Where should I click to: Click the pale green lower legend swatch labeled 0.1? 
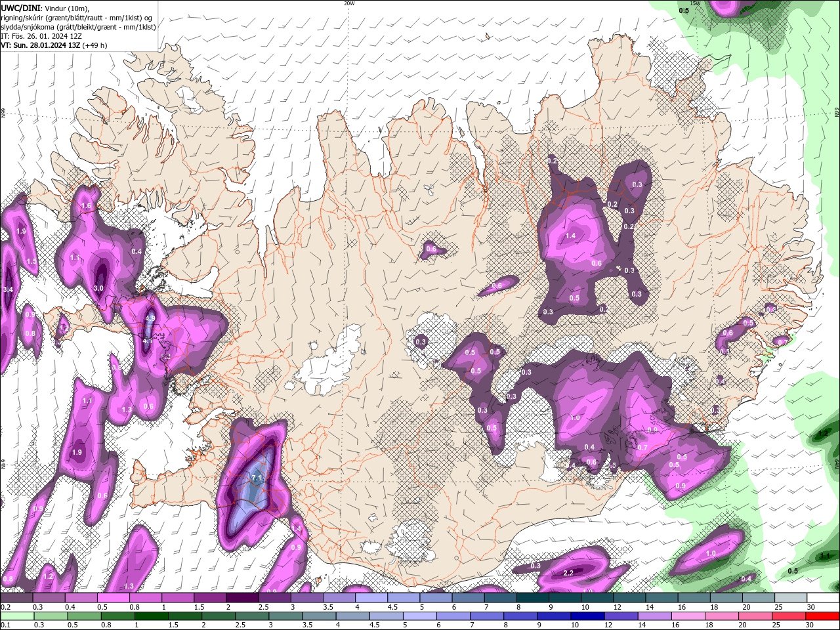click(17, 616)
